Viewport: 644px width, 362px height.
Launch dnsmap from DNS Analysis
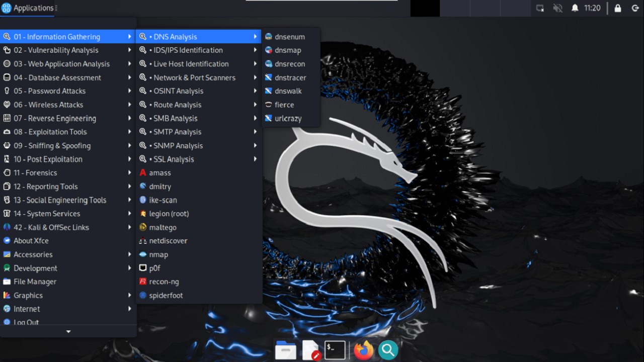291,50
